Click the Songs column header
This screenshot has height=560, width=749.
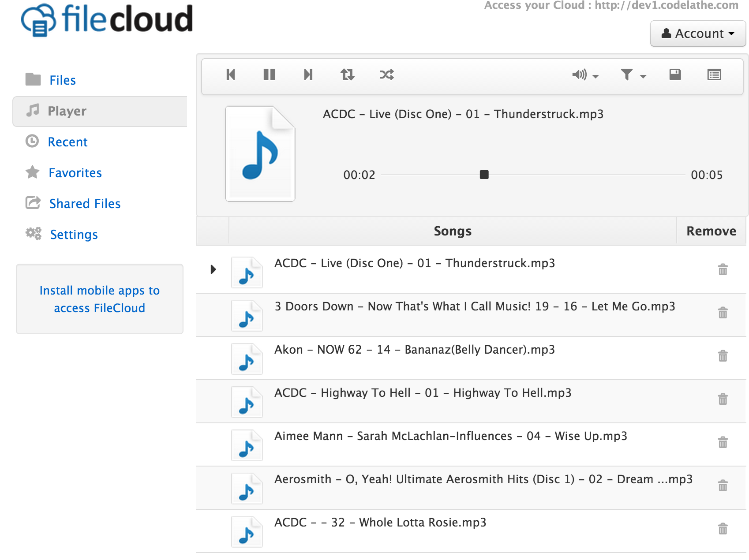453,231
